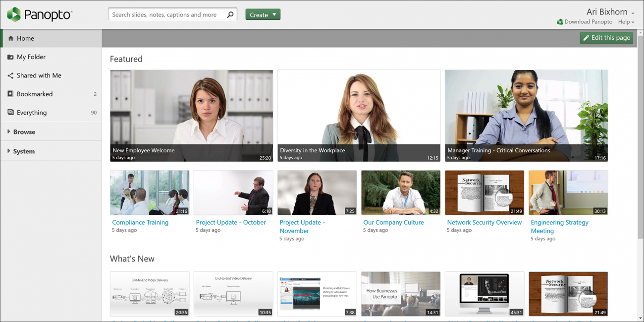Viewport: 644px width, 322px height.
Task: Click the Bookmarked star icon
Action: [x=11, y=94]
